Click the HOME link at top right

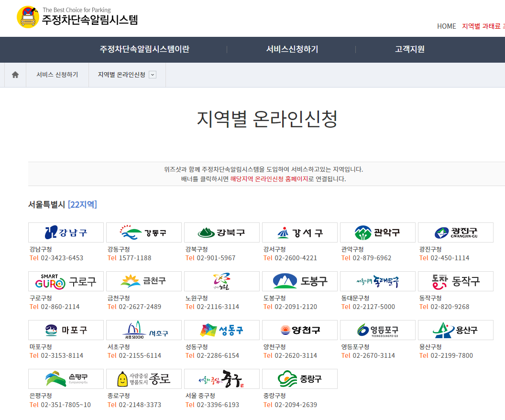tap(446, 26)
